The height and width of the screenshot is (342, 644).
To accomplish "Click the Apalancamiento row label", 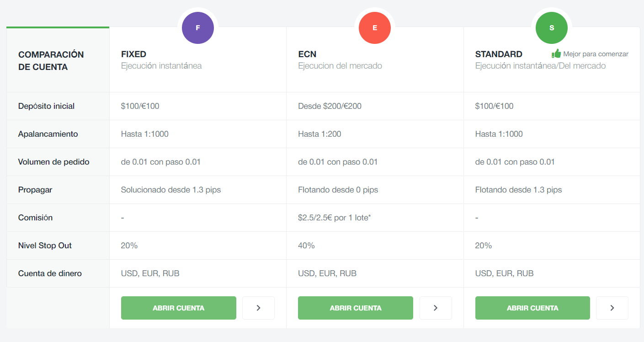I will (48, 134).
